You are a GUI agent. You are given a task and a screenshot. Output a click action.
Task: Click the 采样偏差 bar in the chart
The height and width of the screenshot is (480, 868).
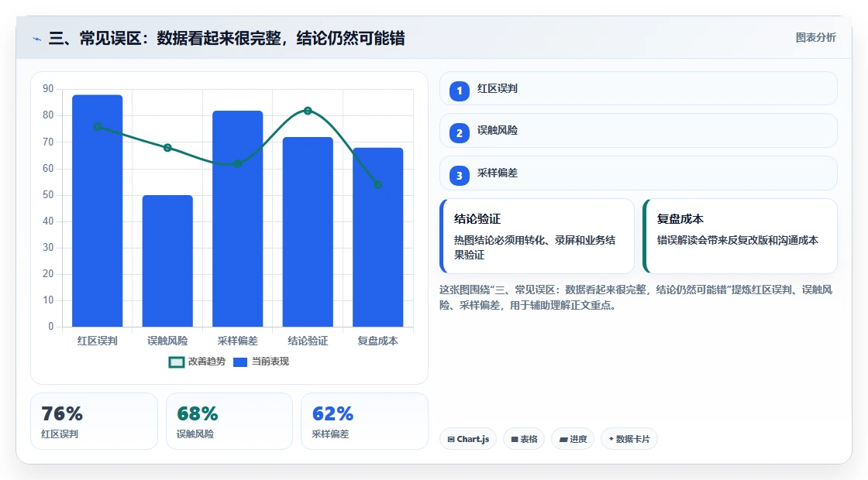click(237, 218)
